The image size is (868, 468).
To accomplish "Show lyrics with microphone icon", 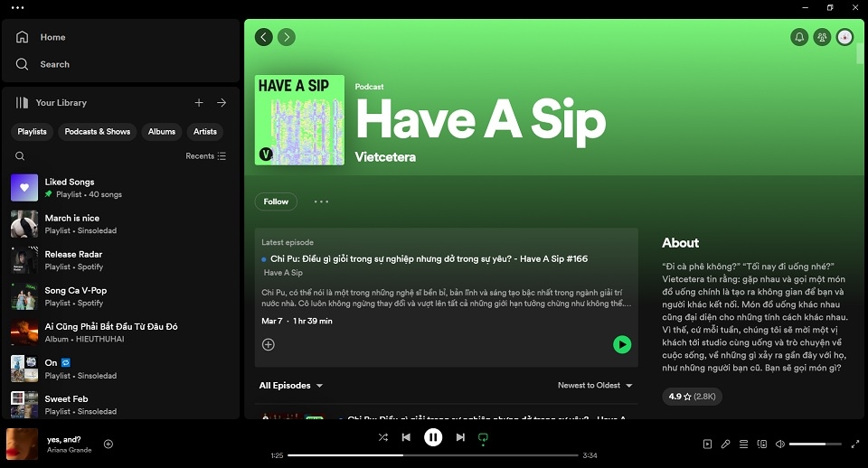I will click(x=726, y=444).
